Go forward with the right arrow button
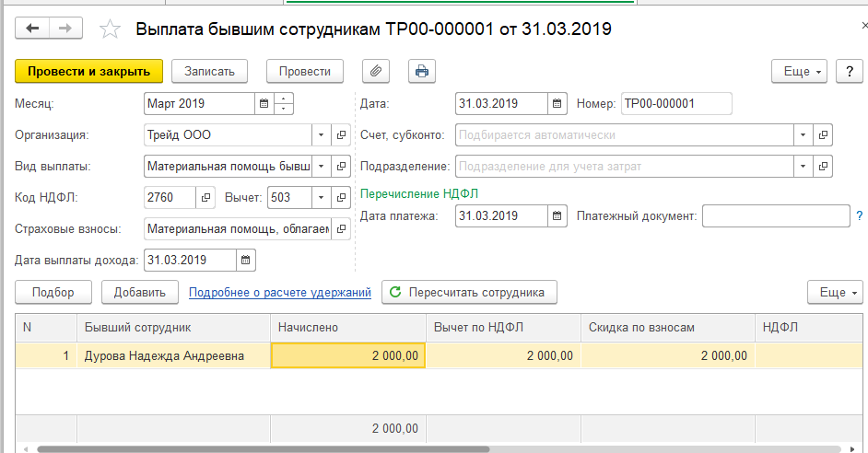Screen dimensions: 868x453 (65, 29)
